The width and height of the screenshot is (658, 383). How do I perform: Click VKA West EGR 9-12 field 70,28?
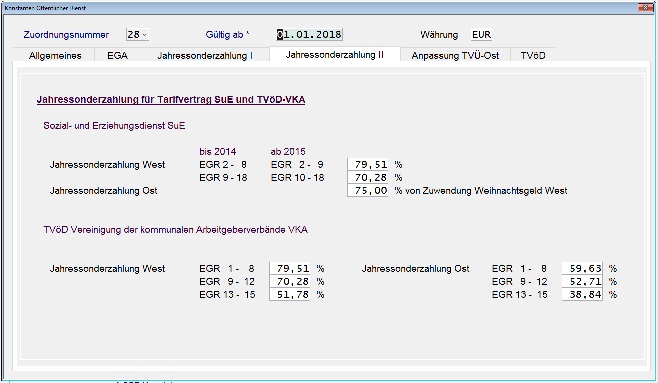[x=290, y=281]
